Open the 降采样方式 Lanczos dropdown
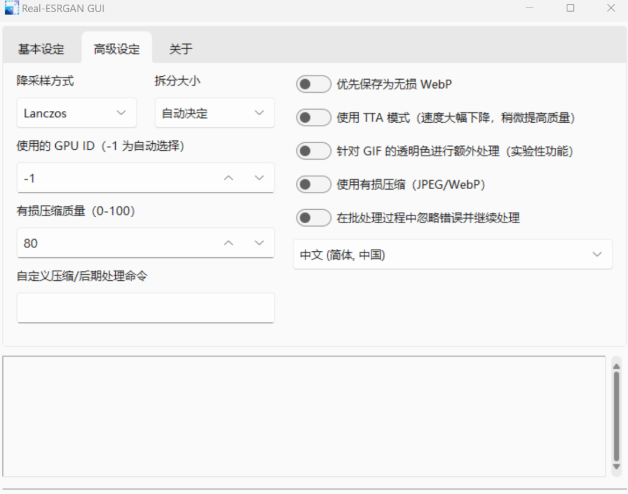Screen dimensions: 628x494 click(x=76, y=113)
